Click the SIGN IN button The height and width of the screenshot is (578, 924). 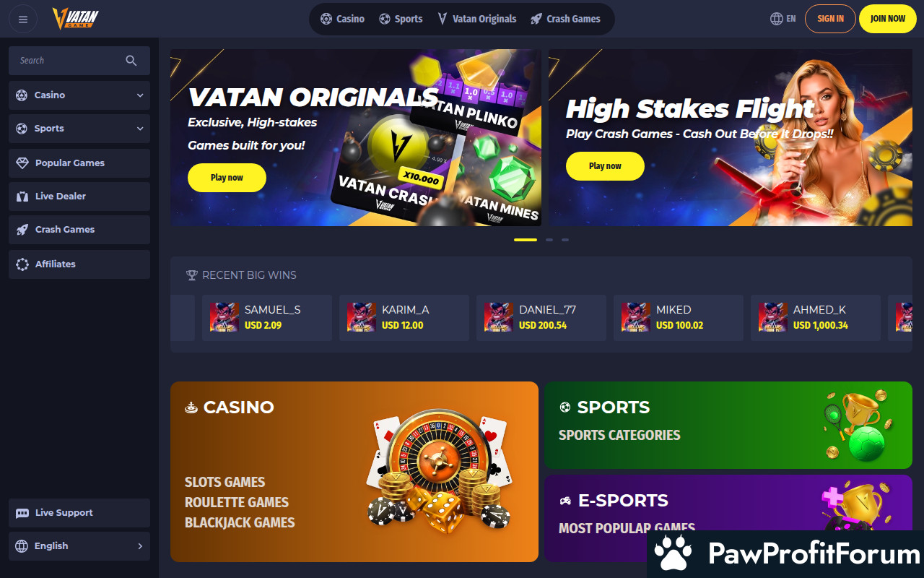tap(830, 19)
